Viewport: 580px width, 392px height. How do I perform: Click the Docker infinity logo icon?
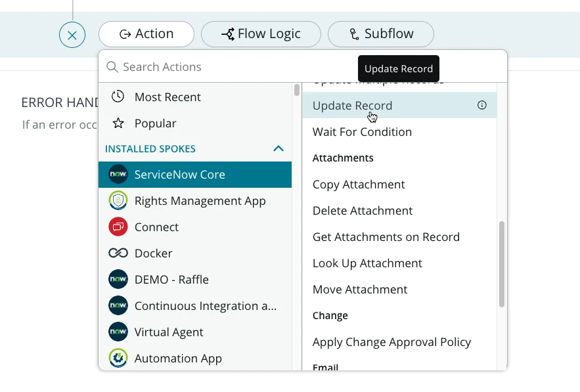click(118, 253)
